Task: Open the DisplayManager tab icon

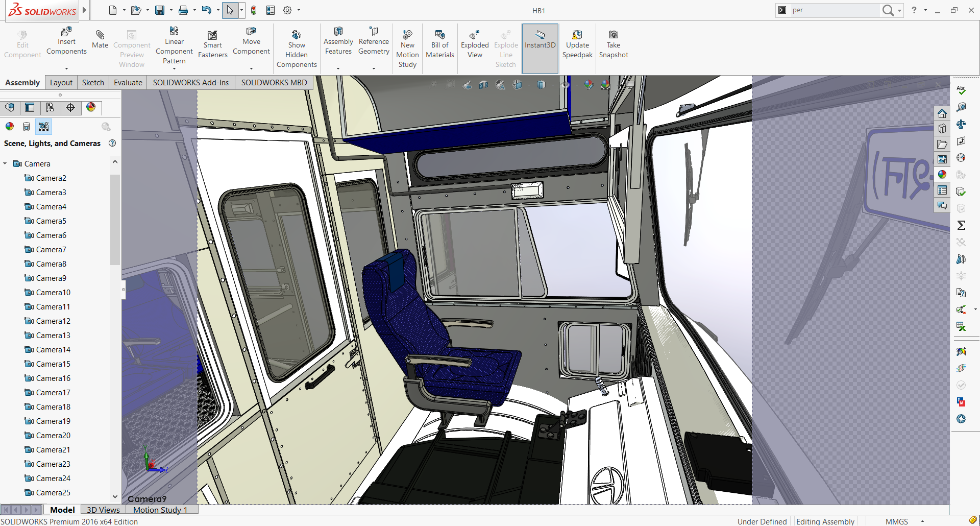Action: pos(91,107)
